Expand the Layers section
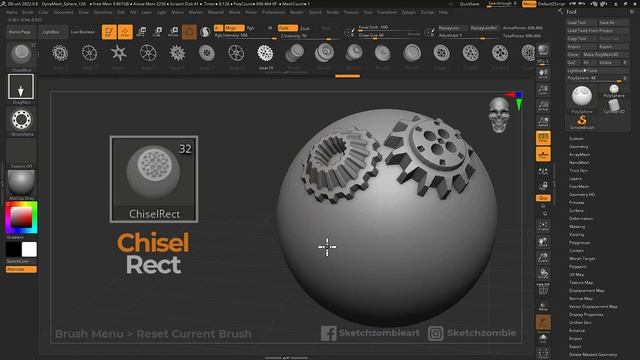 coord(575,179)
